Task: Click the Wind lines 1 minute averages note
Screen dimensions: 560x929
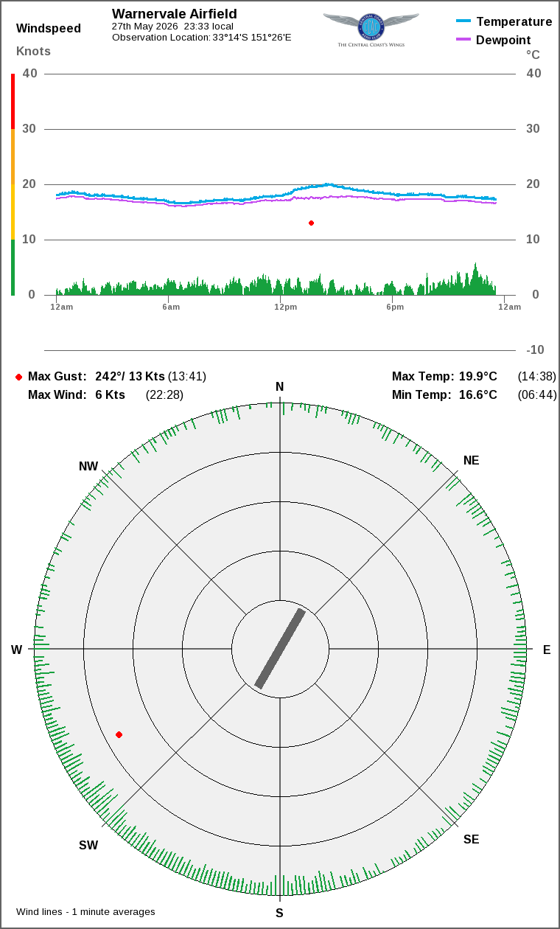Action: click(85, 912)
